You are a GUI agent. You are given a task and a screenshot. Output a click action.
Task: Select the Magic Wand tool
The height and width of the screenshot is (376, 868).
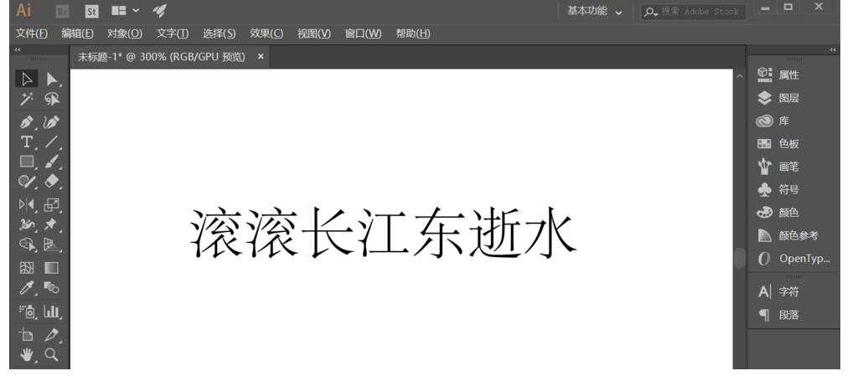click(x=27, y=100)
